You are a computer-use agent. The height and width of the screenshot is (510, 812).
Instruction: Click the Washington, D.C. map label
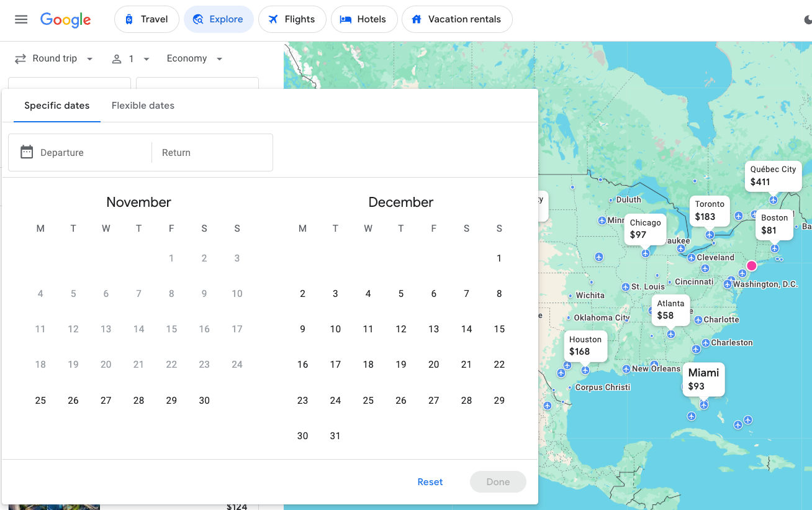click(765, 284)
